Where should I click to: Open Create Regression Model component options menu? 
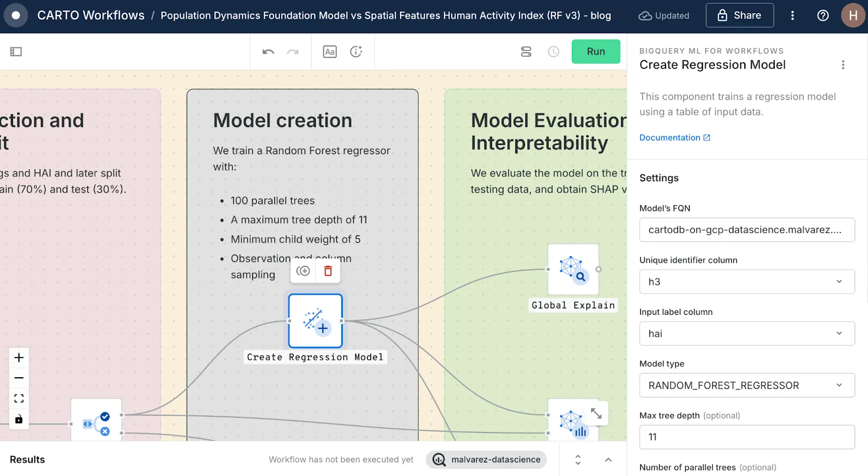[x=843, y=65]
